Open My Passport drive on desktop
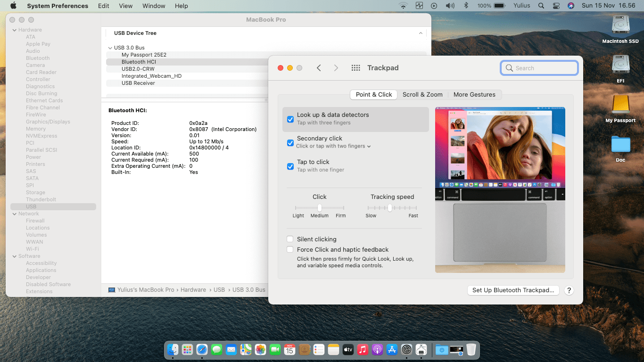 coord(620,105)
